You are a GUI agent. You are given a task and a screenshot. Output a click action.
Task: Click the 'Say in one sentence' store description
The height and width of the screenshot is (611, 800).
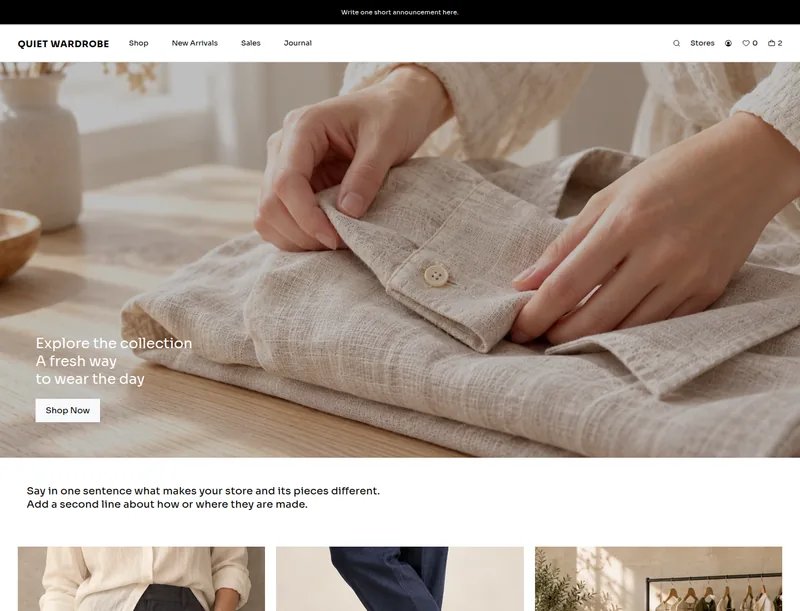tap(203, 497)
